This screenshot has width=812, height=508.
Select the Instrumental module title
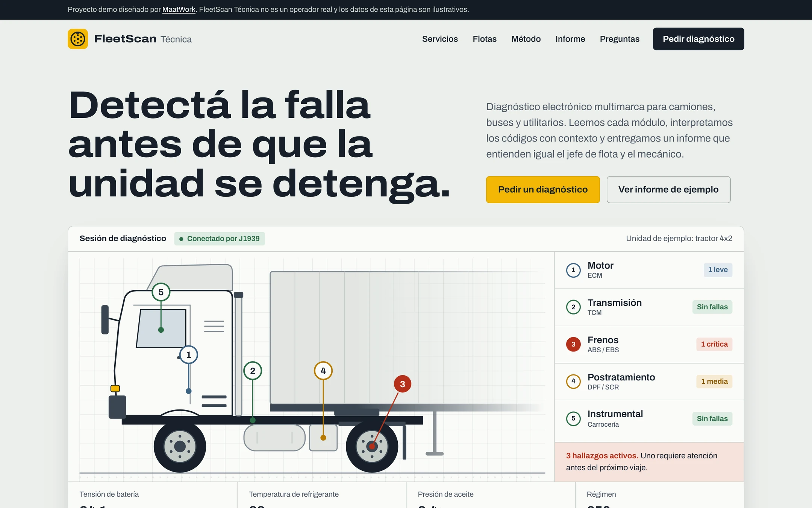tap(615, 414)
